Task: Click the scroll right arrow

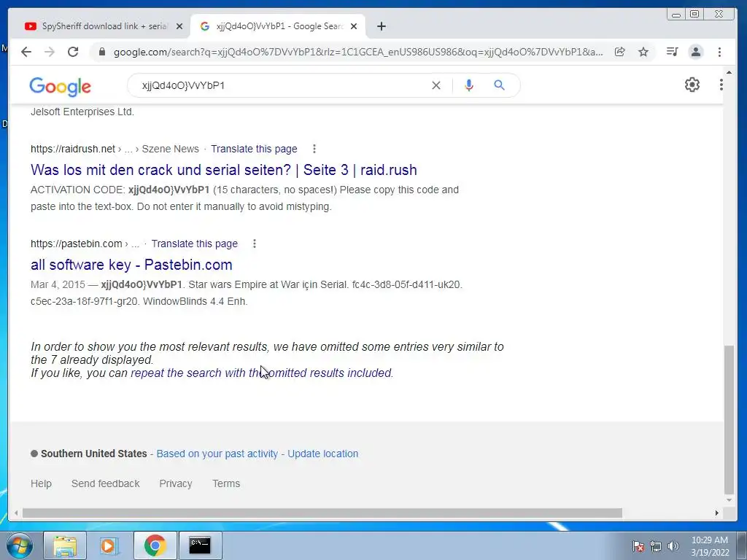Action: (x=716, y=513)
